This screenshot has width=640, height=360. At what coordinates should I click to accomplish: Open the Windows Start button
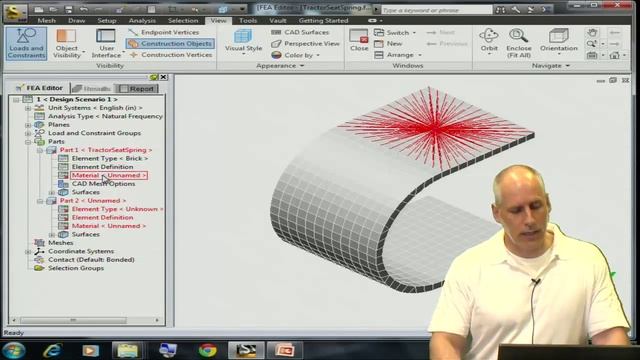pyautogui.click(x=14, y=350)
